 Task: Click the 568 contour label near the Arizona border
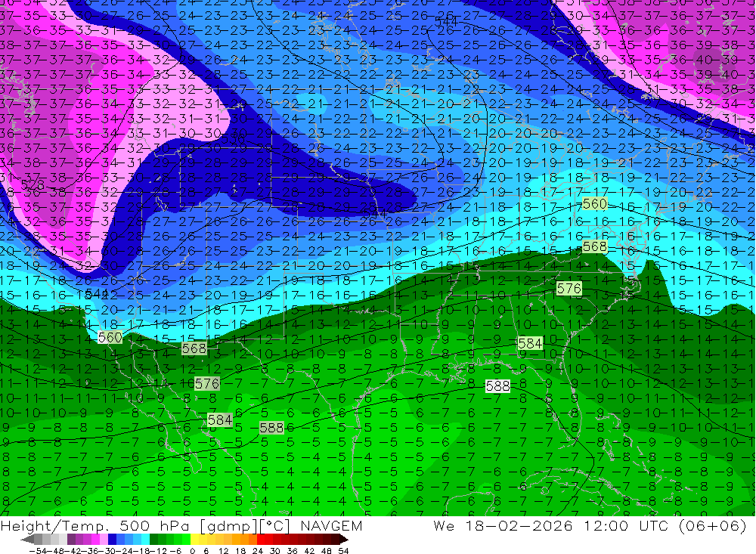[x=194, y=348]
